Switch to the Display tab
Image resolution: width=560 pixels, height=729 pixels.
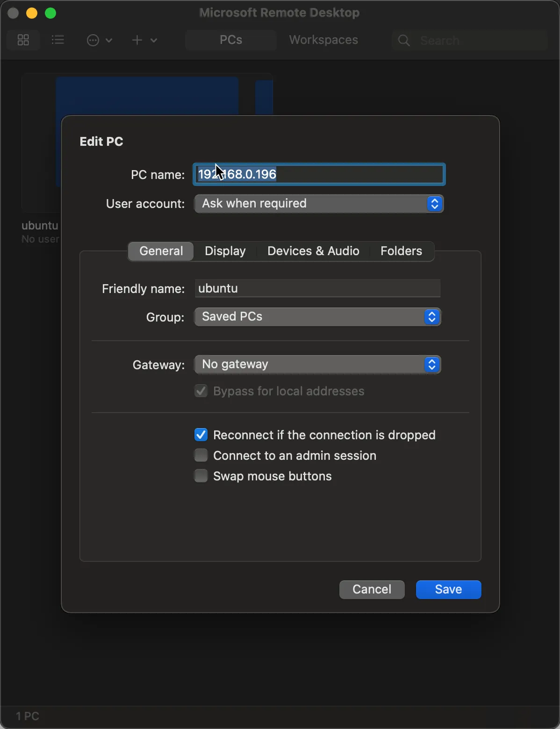[x=225, y=251]
